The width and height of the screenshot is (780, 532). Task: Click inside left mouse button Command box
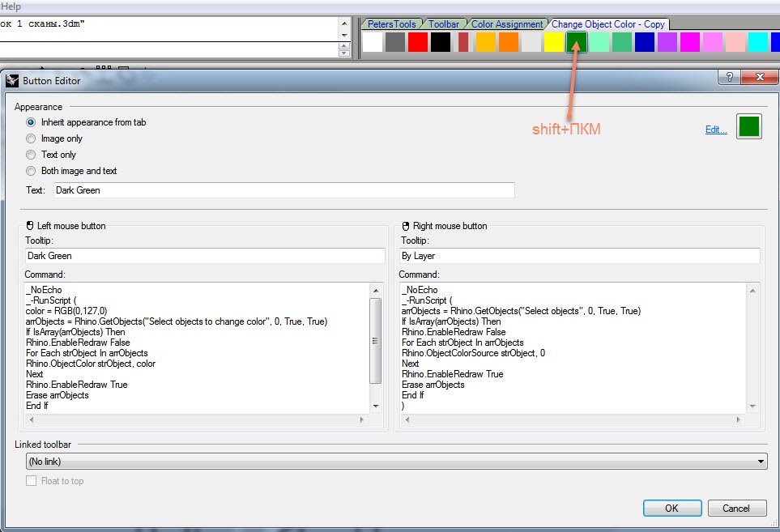[197, 348]
